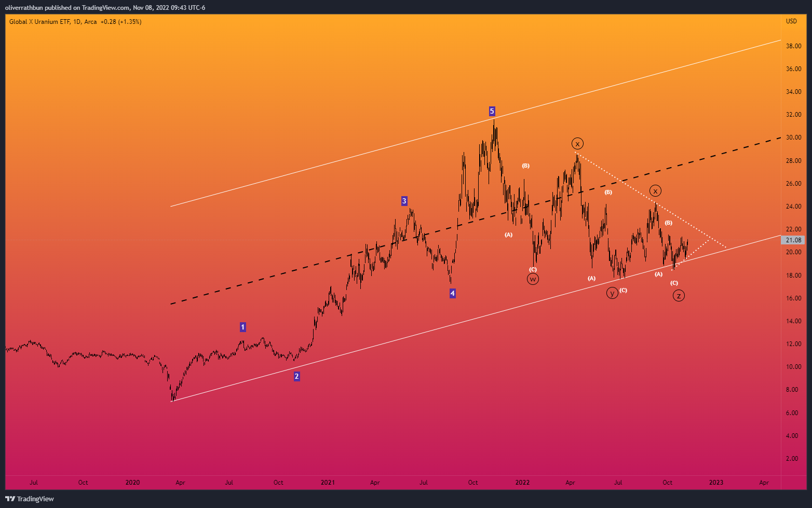Viewport: 812px width, 508px height.
Task: Click wave label 2 on the chart
Action: point(296,376)
